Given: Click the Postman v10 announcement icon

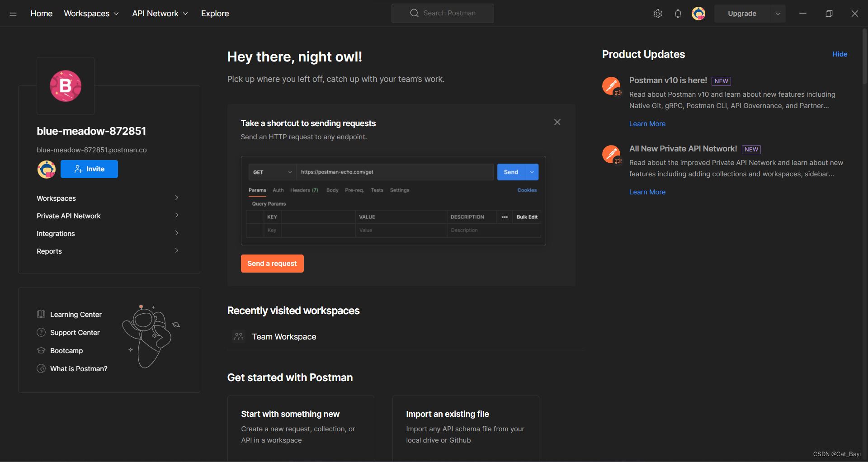Looking at the screenshot, I should coord(612,86).
